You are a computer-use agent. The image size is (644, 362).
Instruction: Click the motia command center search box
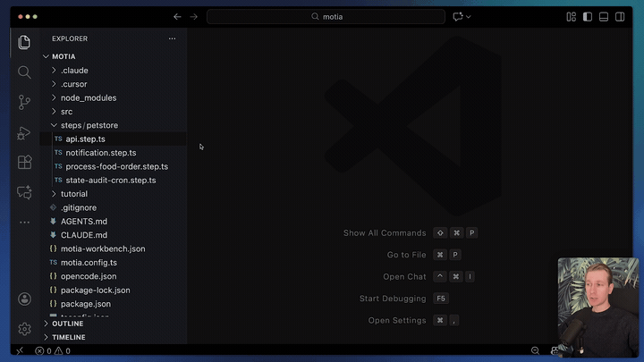[x=326, y=16]
